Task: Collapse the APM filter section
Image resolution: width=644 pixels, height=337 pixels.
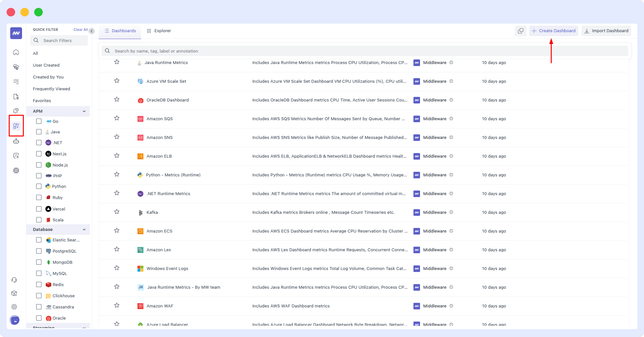Action: 84,111
